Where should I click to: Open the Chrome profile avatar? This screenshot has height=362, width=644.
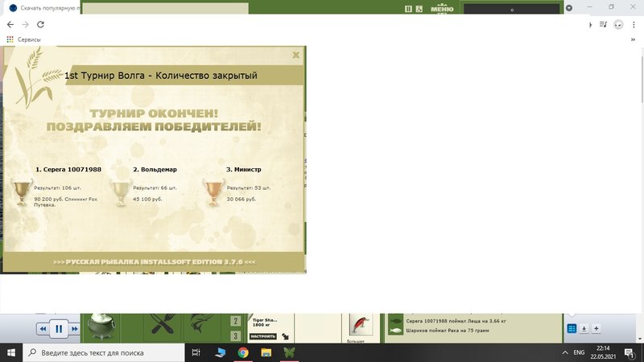click(x=618, y=25)
